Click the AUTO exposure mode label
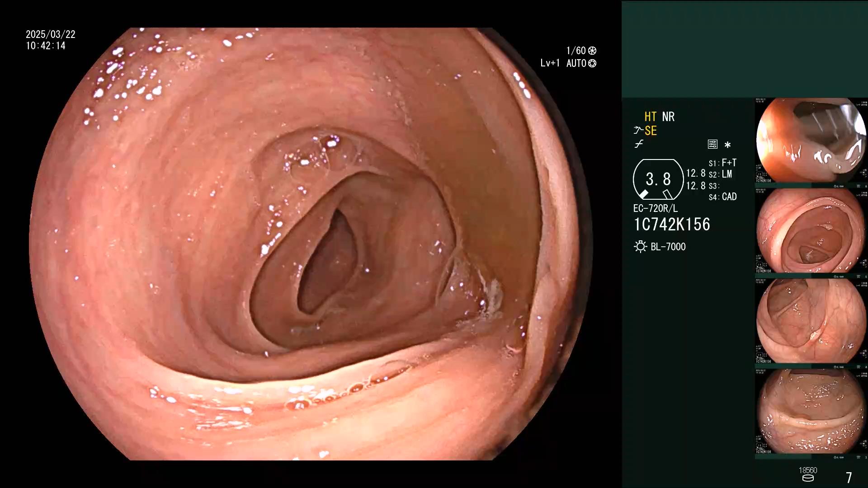This screenshot has width=868, height=488. [x=576, y=63]
